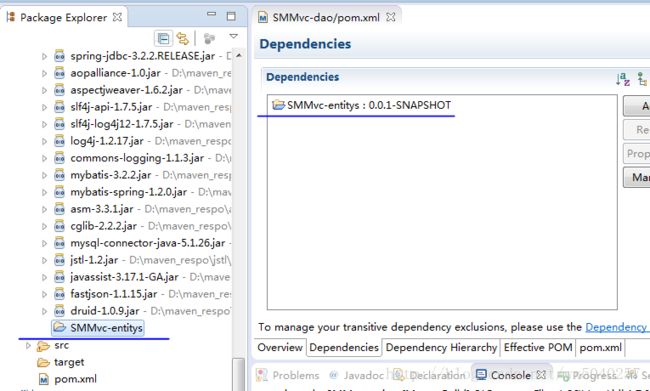Image resolution: width=650 pixels, height=391 pixels.
Task: Select aopalliance-1.0.jar jar icon
Action: pyautogui.click(x=60, y=73)
